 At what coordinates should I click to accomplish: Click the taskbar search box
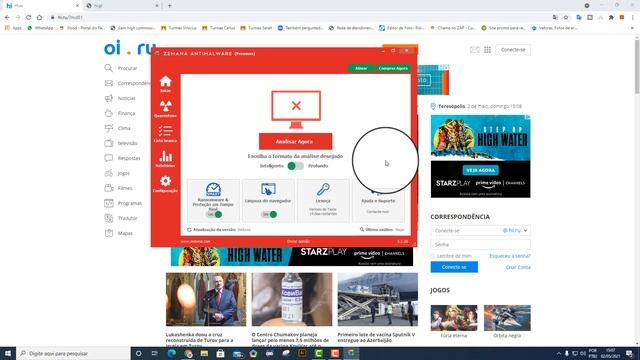pos(73,353)
